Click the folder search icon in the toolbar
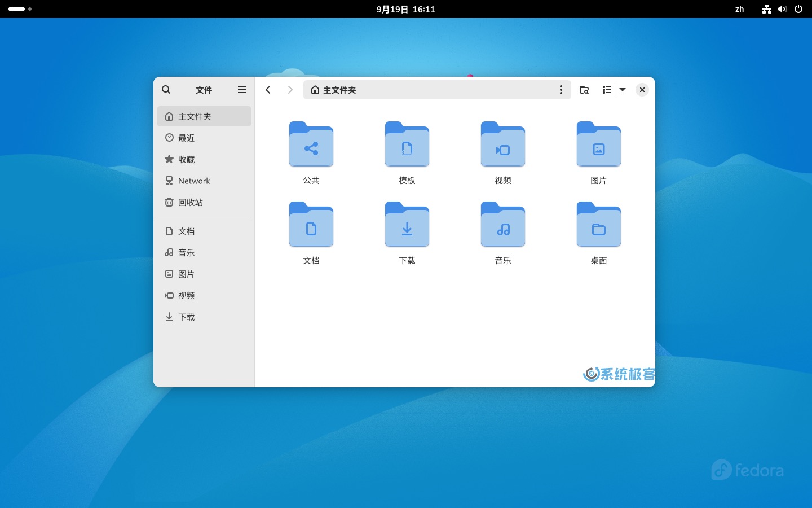The width and height of the screenshot is (812, 508). coord(584,90)
